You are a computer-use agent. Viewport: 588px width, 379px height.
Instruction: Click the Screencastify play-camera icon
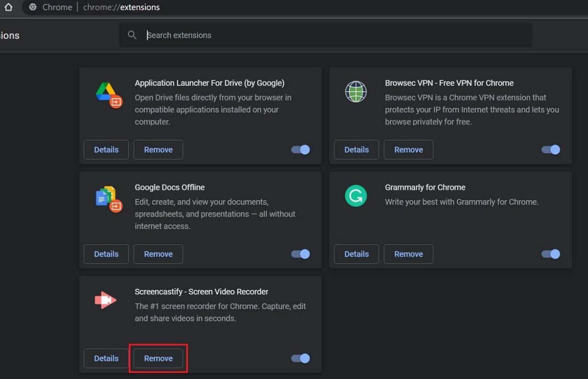coord(106,300)
